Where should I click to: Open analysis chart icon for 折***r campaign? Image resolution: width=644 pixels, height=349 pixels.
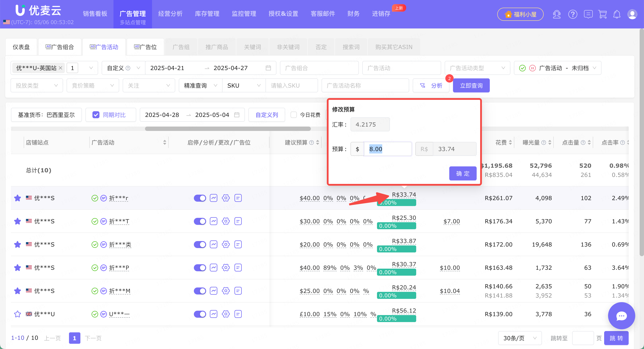[x=214, y=198]
